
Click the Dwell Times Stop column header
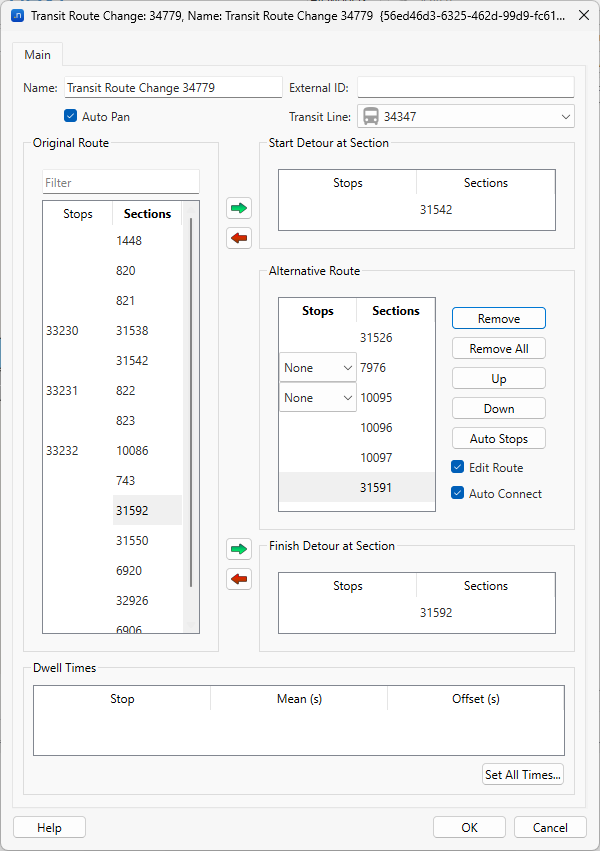(x=122, y=698)
